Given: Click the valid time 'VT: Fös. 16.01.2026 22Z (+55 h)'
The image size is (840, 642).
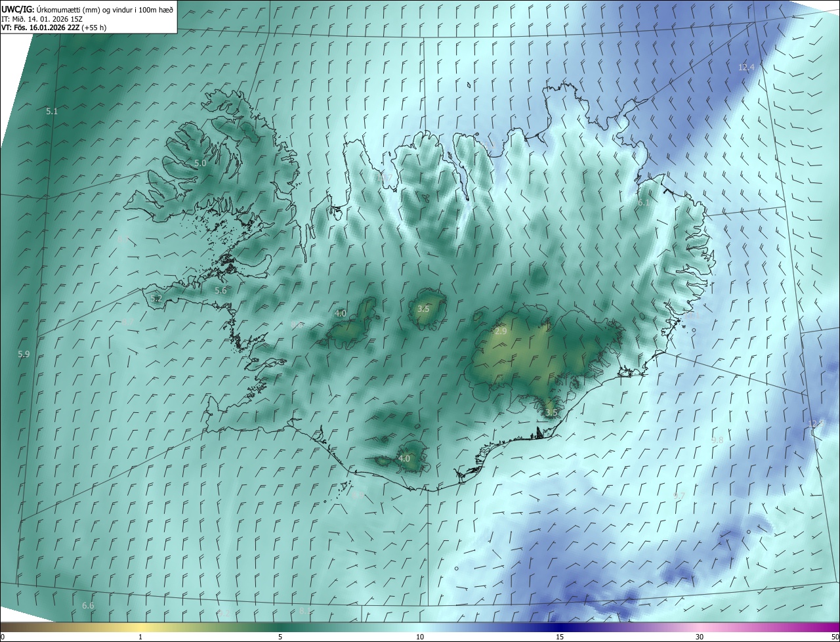Looking at the screenshot, I should pos(54,28).
